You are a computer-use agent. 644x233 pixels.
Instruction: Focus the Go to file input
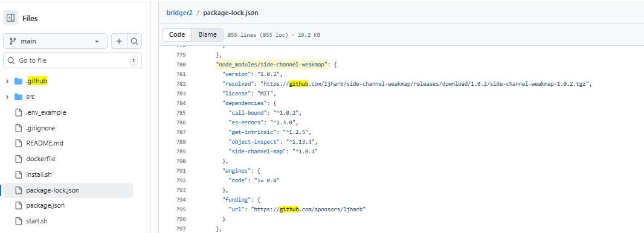click(72, 60)
